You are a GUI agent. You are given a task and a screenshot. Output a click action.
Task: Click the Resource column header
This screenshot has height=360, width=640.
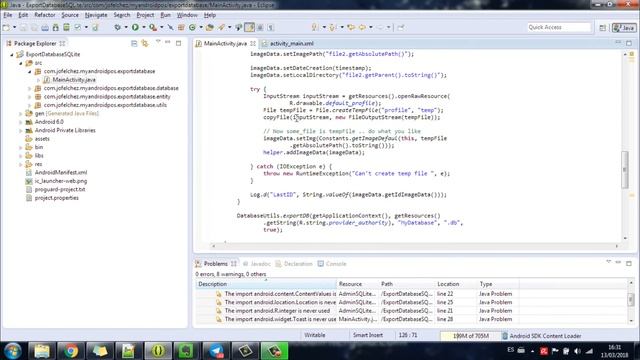tap(358, 284)
